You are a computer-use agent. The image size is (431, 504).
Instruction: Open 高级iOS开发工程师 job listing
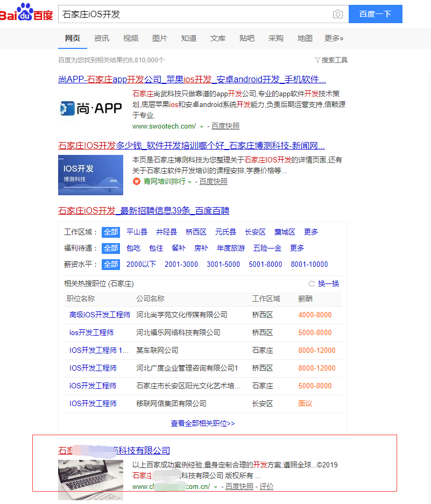(x=100, y=315)
